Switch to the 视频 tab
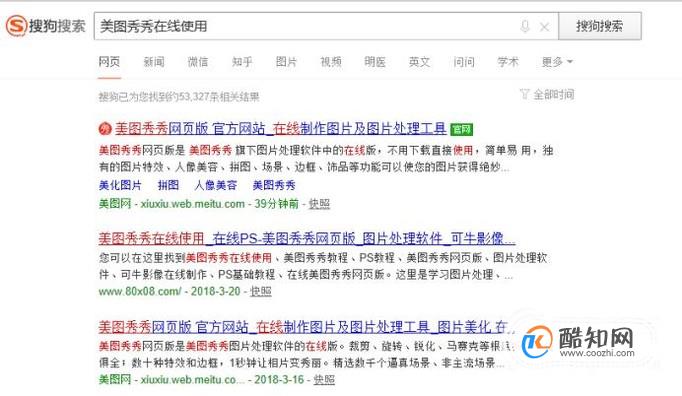The image size is (682, 396). pyautogui.click(x=331, y=62)
